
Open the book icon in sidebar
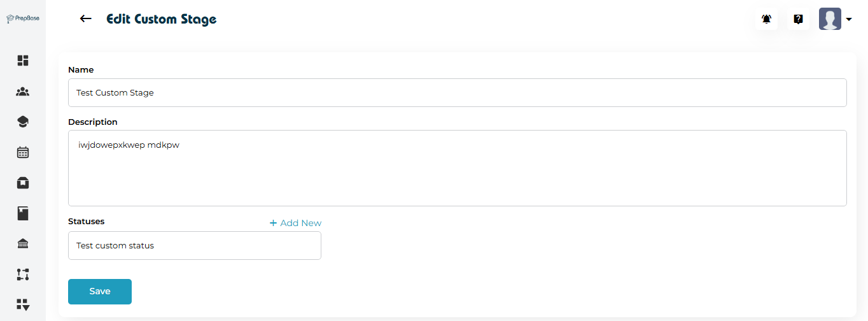coord(23,213)
